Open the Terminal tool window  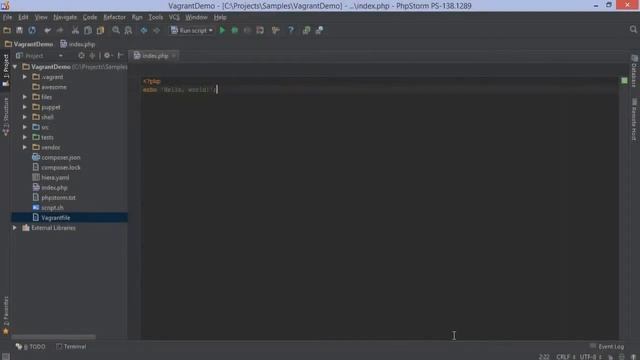click(x=71, y=347)
